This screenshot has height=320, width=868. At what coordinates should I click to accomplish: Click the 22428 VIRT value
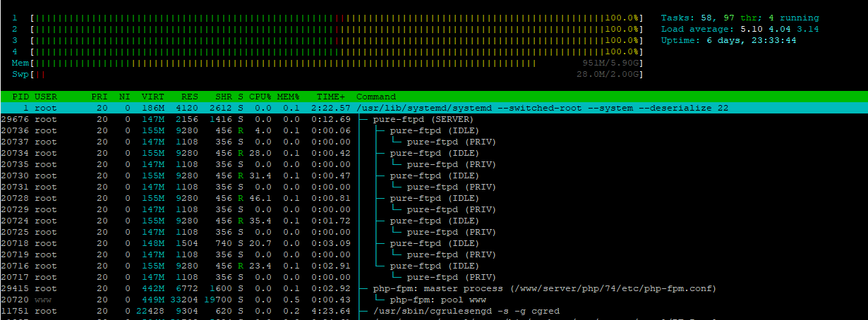click(x=150, y=311)
